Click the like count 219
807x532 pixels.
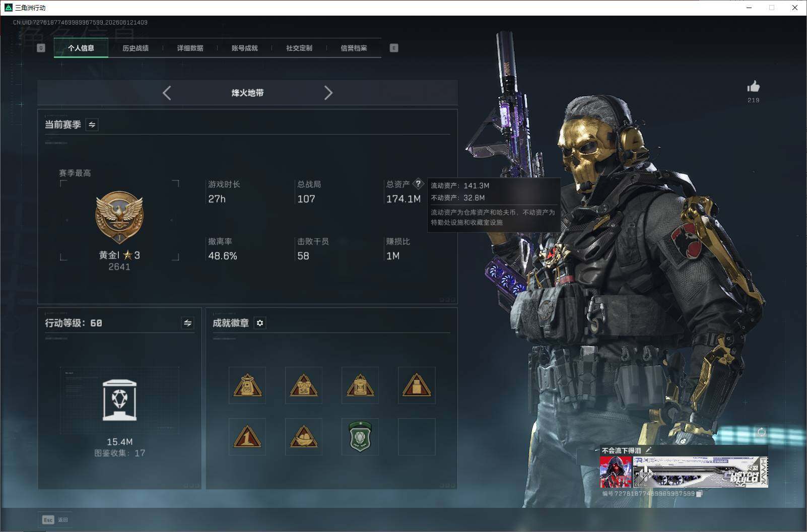point(754,100)
